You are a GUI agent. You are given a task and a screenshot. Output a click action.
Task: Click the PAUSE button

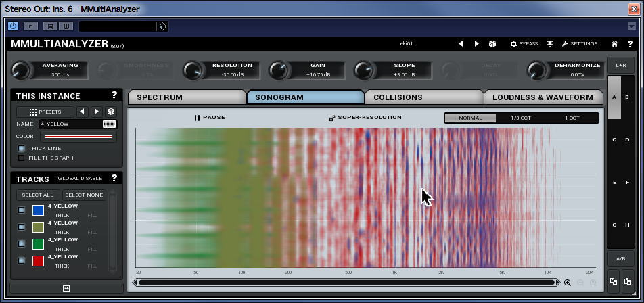210,118
